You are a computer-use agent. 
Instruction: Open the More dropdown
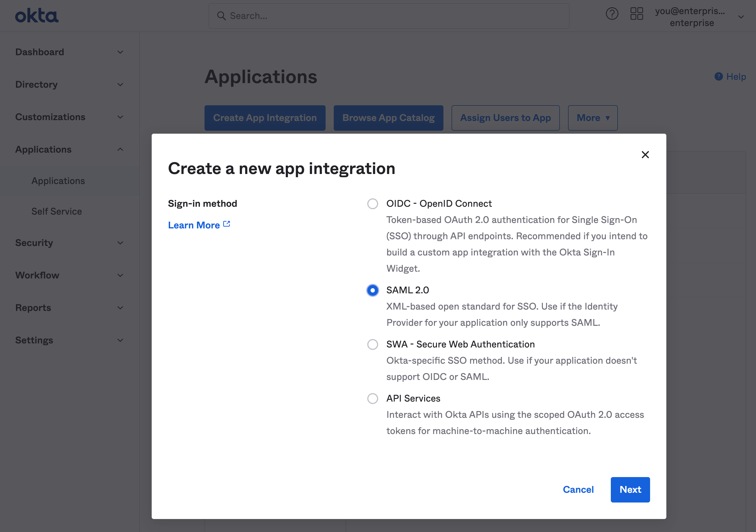[592, 118]
